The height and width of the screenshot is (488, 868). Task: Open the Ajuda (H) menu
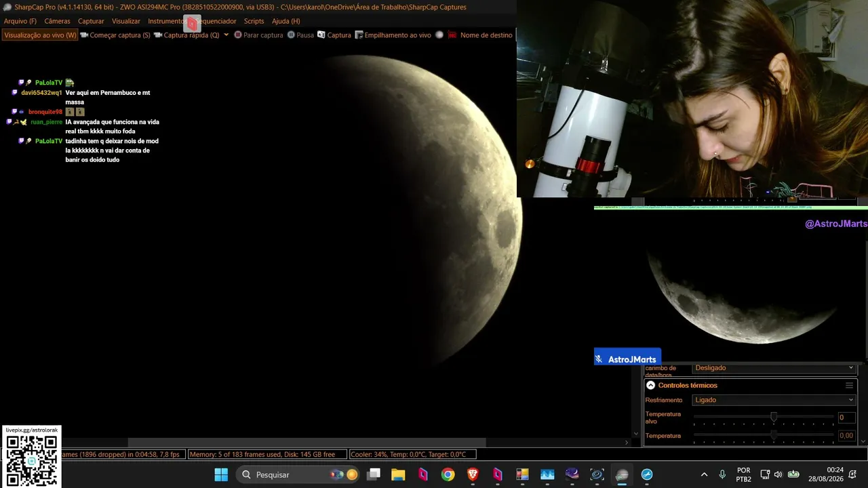click(285, 21)
